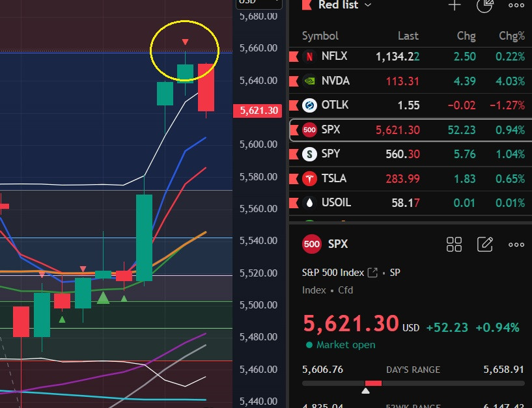Select the OTLK row in watchlist
Screen dimensions: 532x408
coord(410,105)
